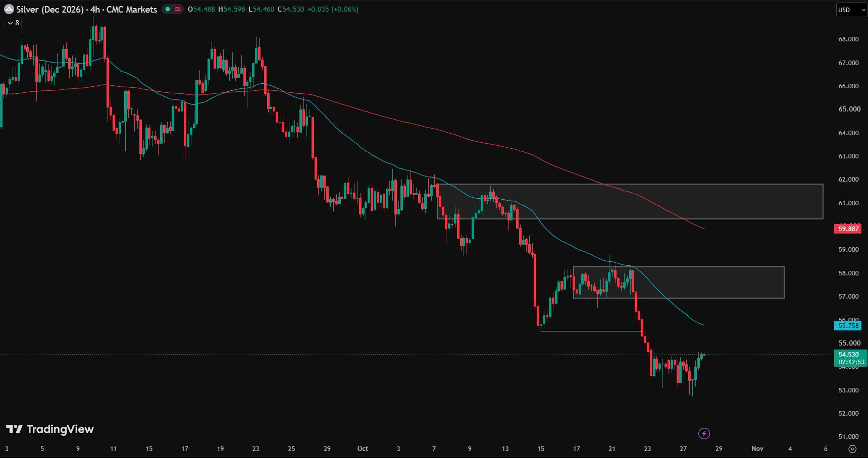Viewport: 868px width, 458px height.
Task: Click the Nov label on time axis
Action: pyautogui.click(x=757, y=448)
